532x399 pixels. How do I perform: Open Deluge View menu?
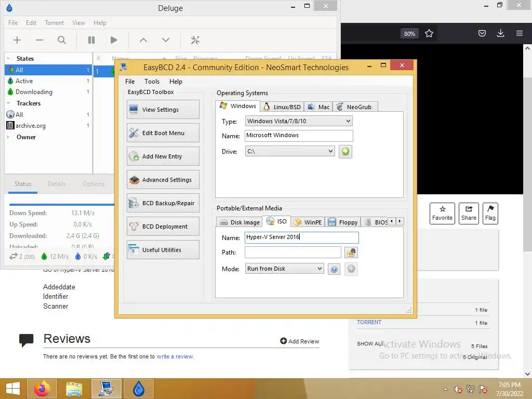[78, 23]
